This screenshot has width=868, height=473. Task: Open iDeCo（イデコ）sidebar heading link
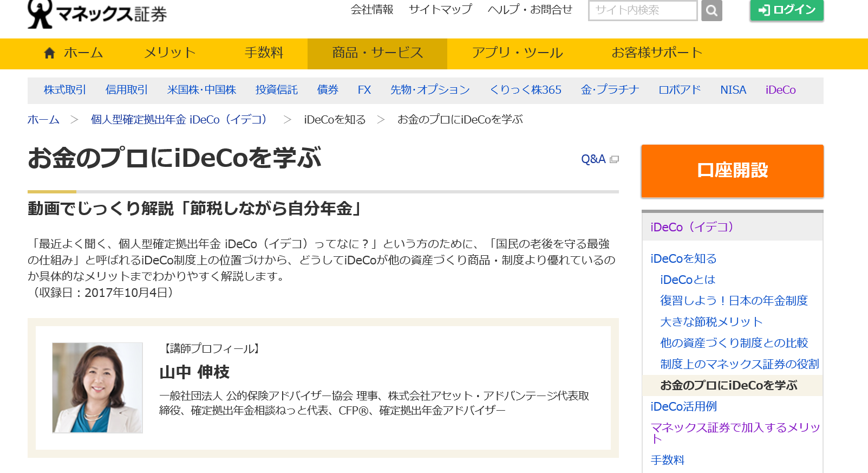click(692, 227)
